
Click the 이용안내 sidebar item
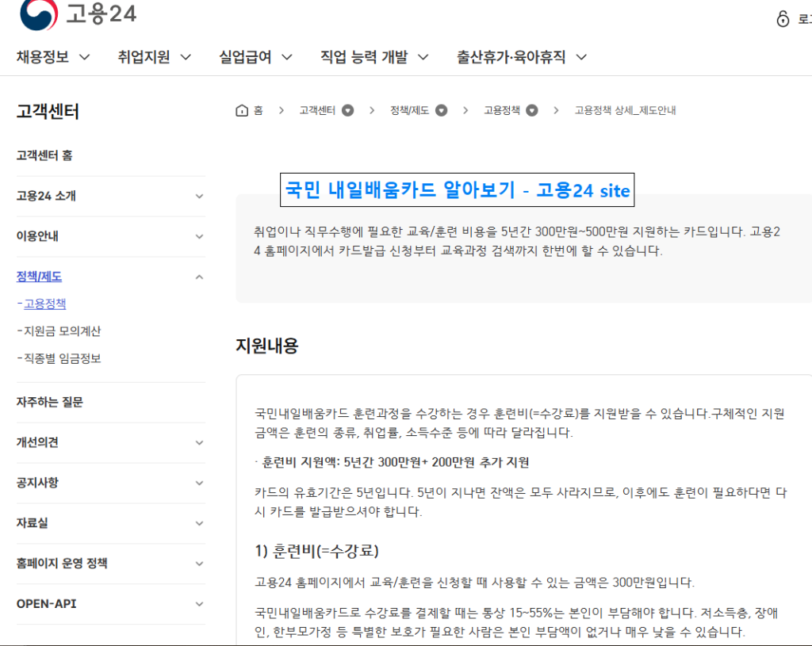pos(37,236)
